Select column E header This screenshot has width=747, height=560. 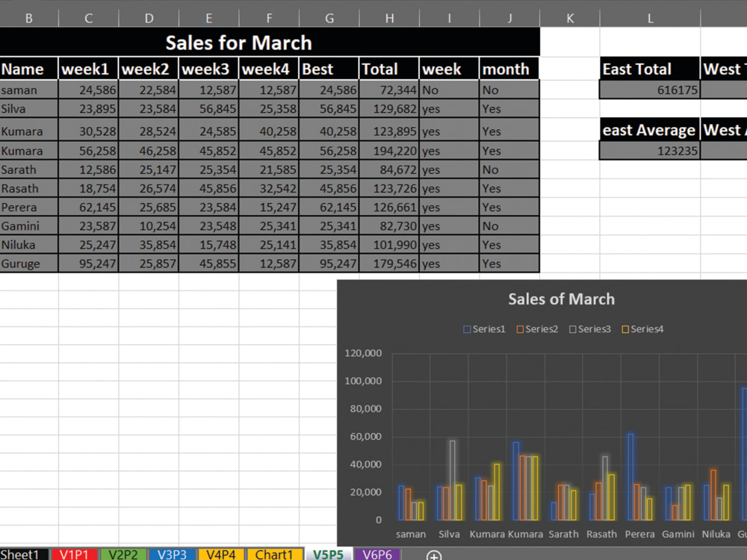tap(208, 18)
